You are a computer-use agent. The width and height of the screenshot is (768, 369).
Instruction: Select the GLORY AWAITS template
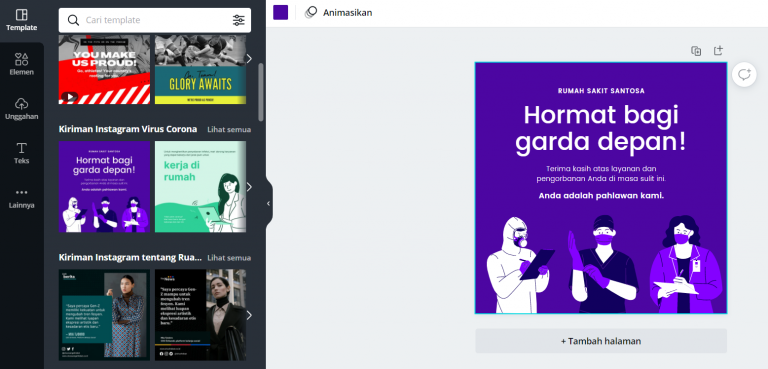pos(200,70)
